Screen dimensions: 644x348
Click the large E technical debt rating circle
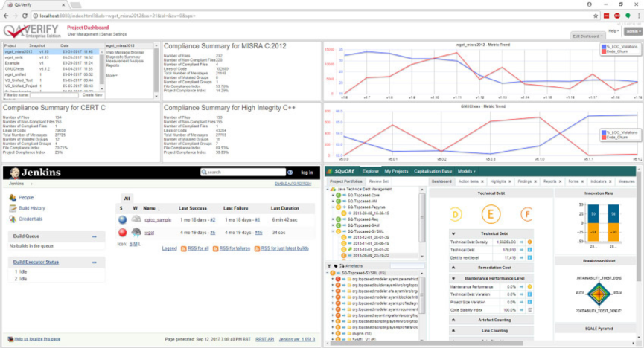click(x=491, y=214)
